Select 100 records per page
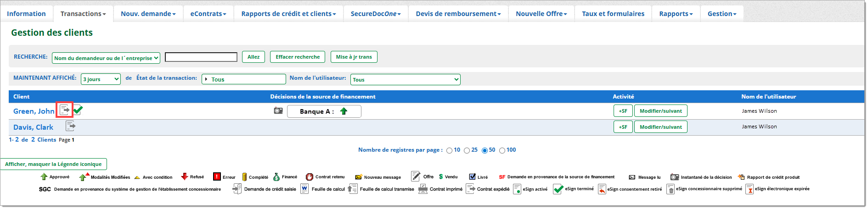The image size is (868, 209). (x=502, y=151)
